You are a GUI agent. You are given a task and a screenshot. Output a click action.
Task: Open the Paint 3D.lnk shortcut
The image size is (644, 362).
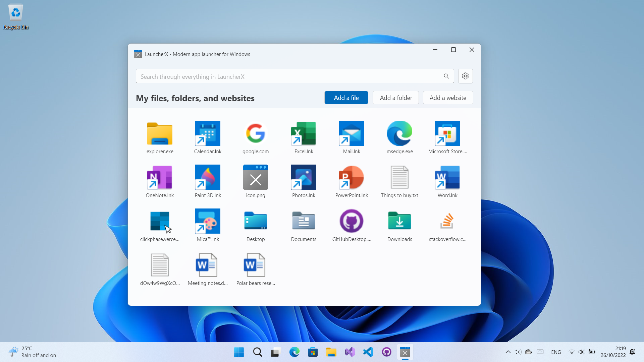pyautogui.click(x=208, y=182)
